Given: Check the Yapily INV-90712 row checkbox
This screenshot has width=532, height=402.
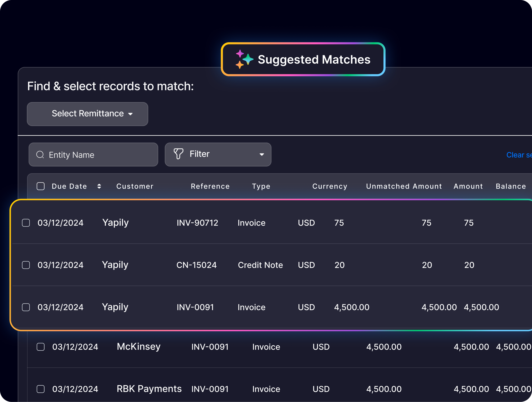Looking at the screenshot, I should [26, 223].
